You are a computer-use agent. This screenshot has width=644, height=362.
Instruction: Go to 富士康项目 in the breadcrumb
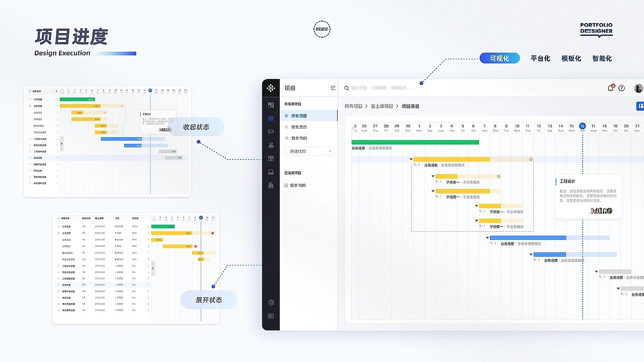(382, 106)
